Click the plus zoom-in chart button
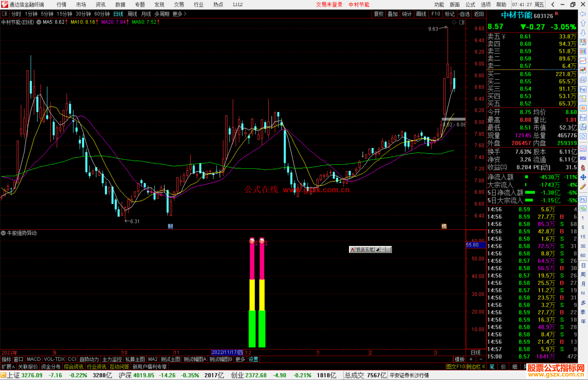Viewport: 588px width, 380px height. [x=471, y=359]
